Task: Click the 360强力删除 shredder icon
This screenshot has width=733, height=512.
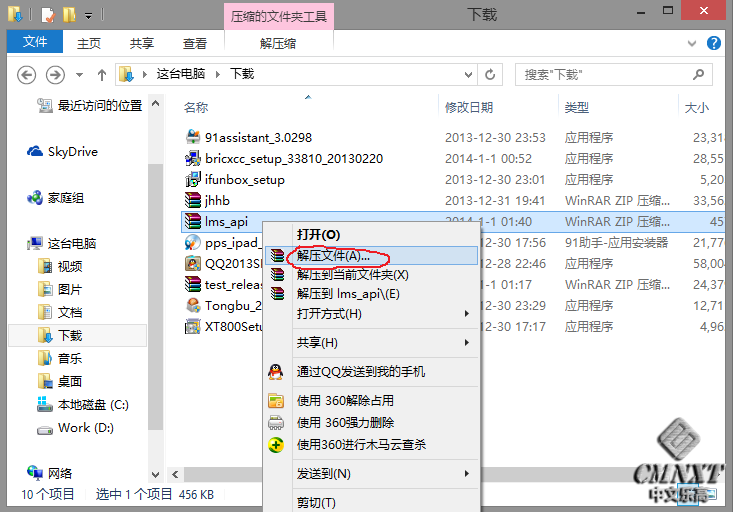Action: (x=276, y=422)
